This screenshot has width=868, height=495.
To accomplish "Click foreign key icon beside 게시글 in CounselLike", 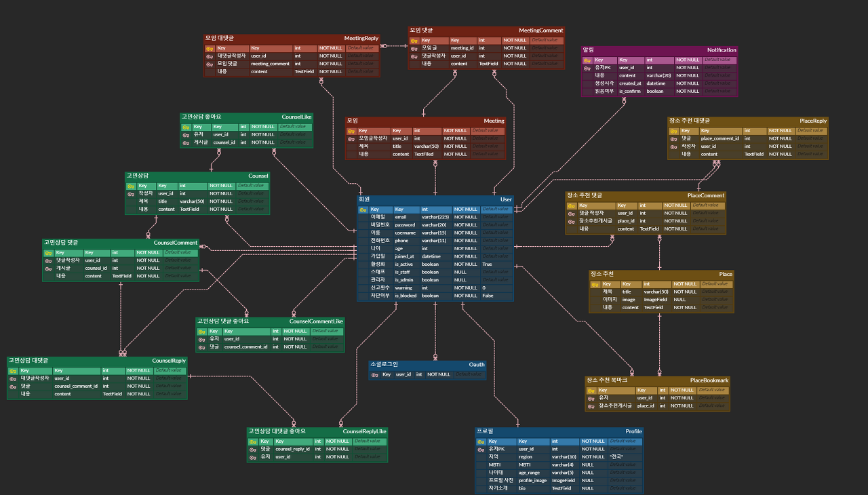I will click(186, 142).
